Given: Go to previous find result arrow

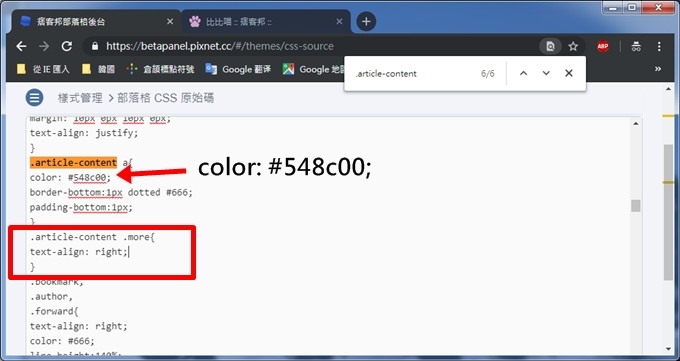Looking at the screenshot, I should click(523, 73).
